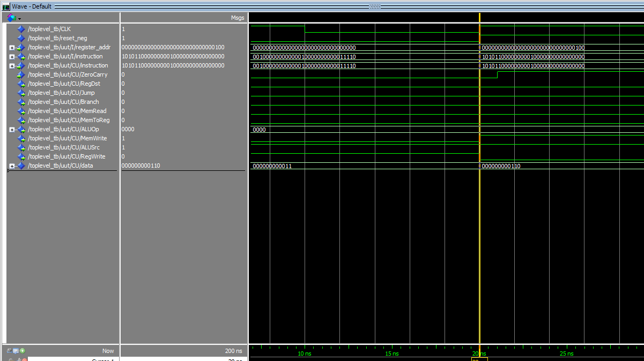
Task: Click the diamond icon beside the CLK signal
Action: click(x=20, y=29)
